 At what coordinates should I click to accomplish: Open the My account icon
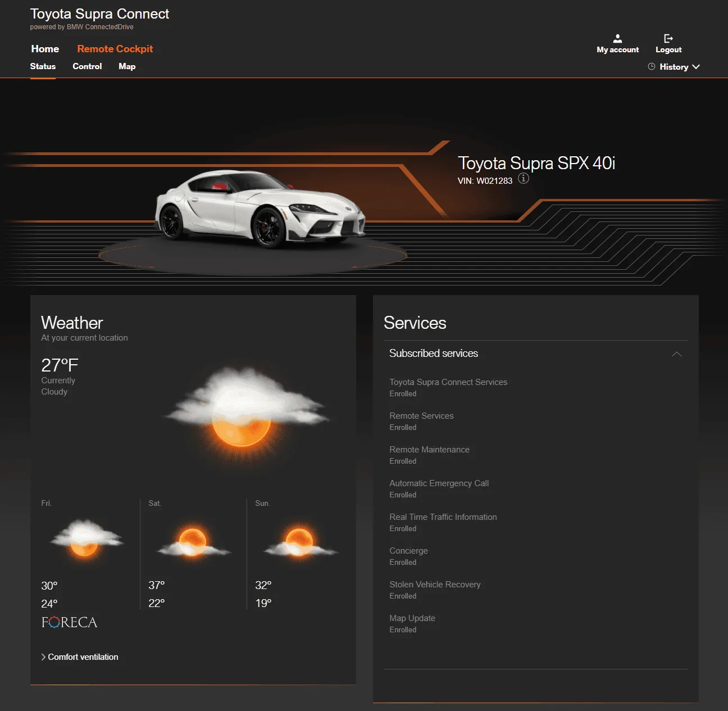617,38
